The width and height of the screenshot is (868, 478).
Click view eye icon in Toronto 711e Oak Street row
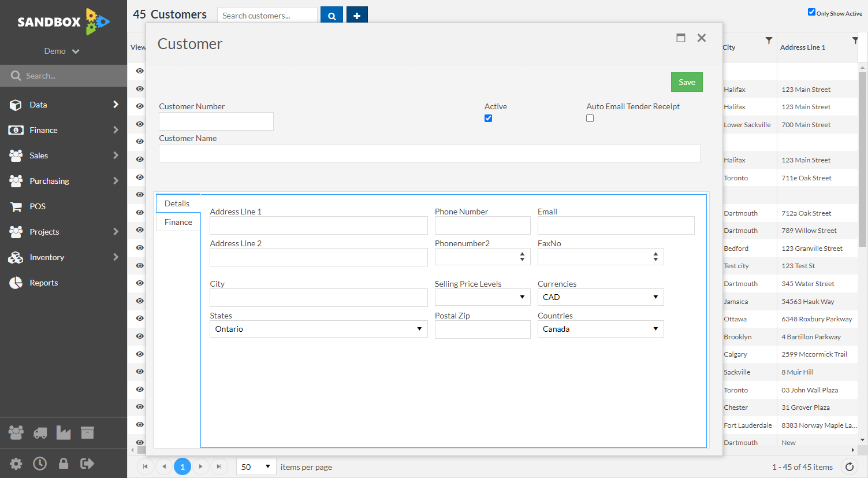(x=140, y=177)
